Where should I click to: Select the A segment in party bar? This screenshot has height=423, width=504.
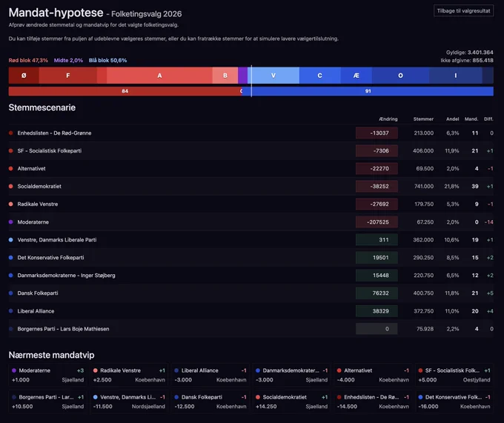pos(159,76)
